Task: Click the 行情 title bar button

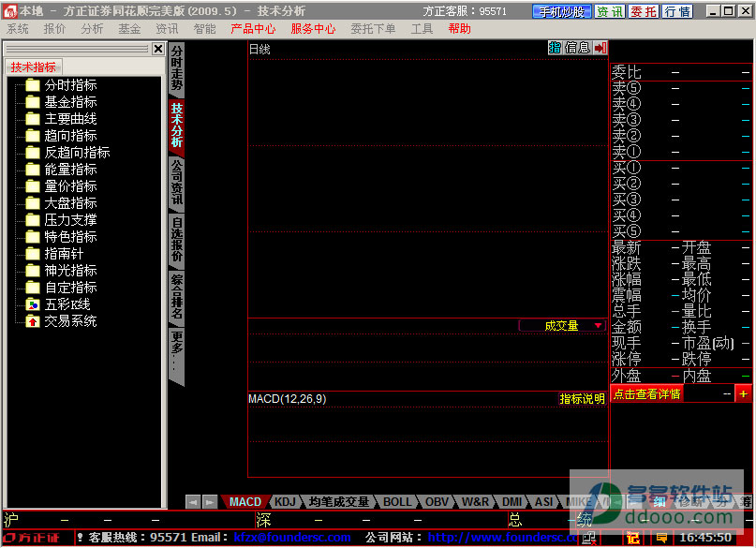Action: 677,11
